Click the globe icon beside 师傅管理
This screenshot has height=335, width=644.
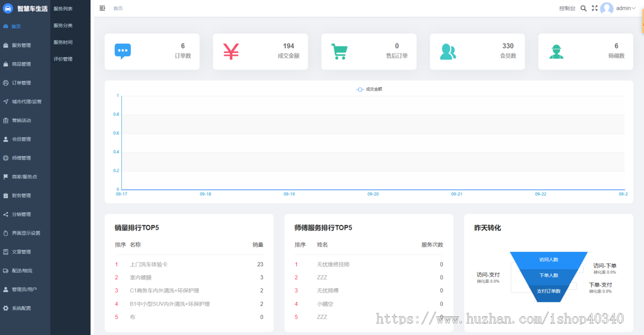pyautogui.click(x=6, y=158)
